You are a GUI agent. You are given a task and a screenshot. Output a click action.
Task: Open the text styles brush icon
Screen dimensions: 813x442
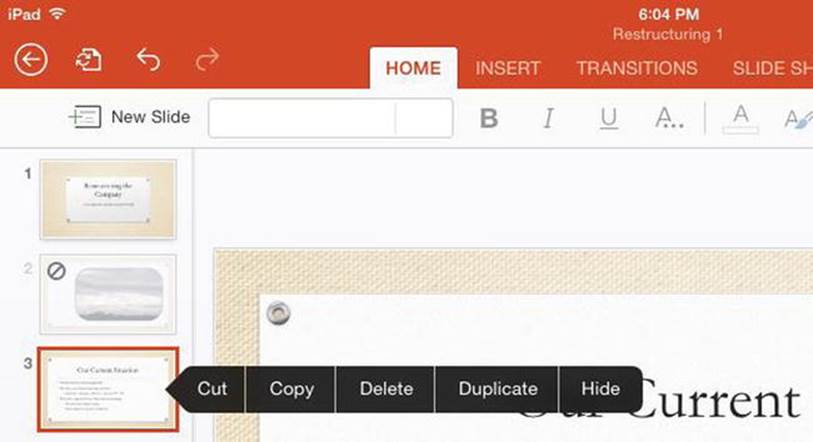pos(798,119)
